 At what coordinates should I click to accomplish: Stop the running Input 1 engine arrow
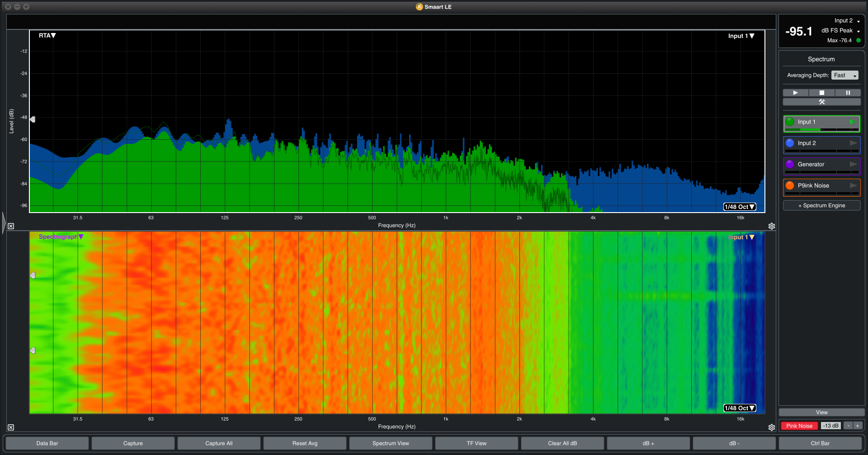point(853,122)
